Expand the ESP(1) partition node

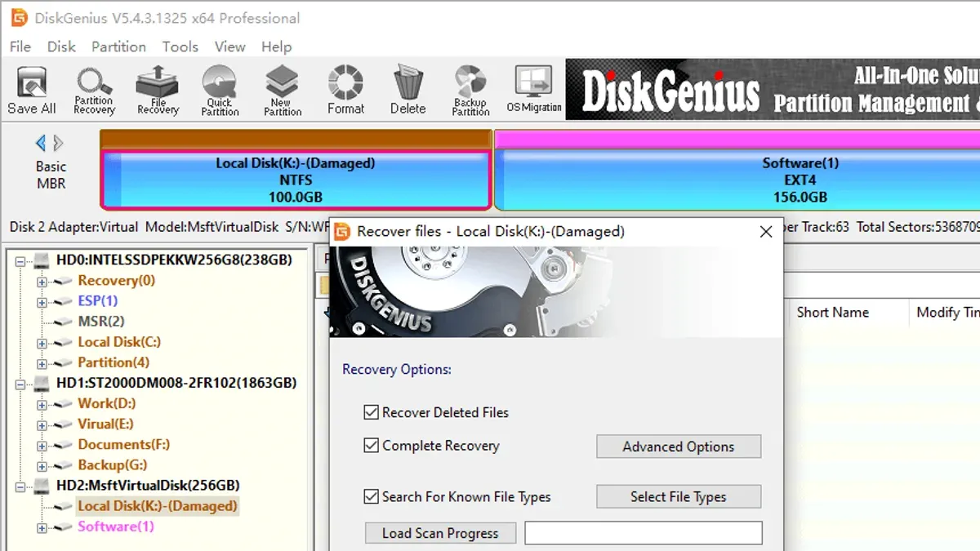[x=42, y=301]
